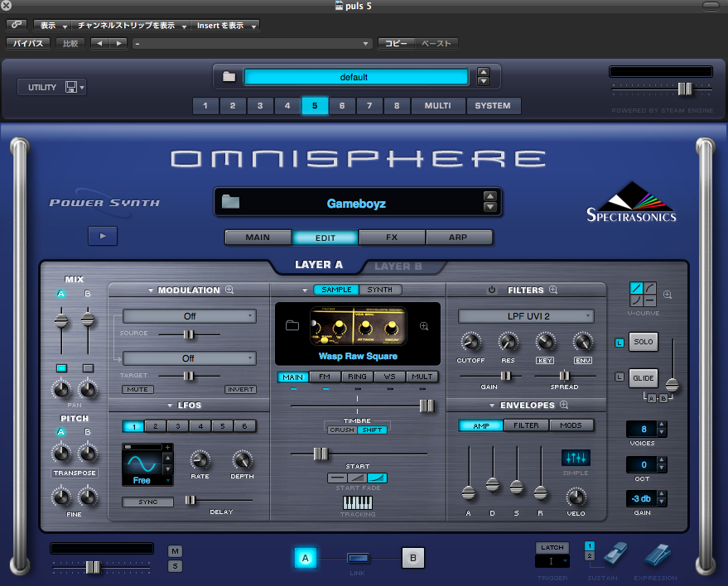Click the コピー copy button
Screen dimensions: 728x586
point(396,44)
